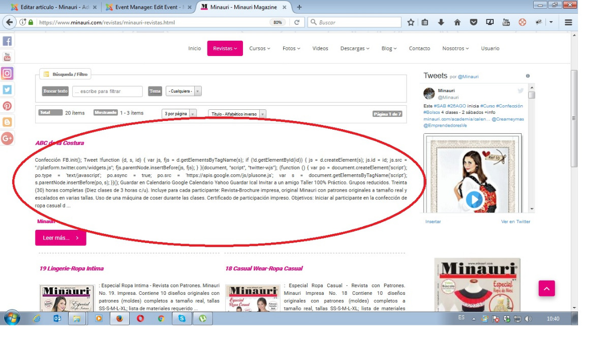Expand the Fotos menu
610x364 pixels.
[x=291, y=48]
